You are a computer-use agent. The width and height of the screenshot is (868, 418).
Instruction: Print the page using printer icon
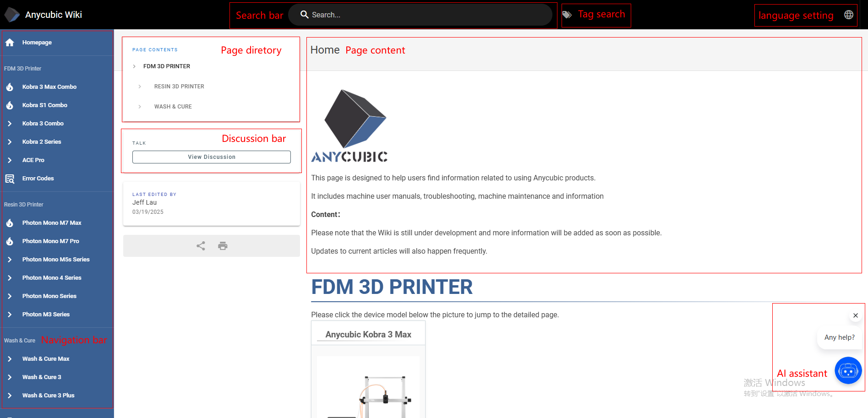[223, 246]
